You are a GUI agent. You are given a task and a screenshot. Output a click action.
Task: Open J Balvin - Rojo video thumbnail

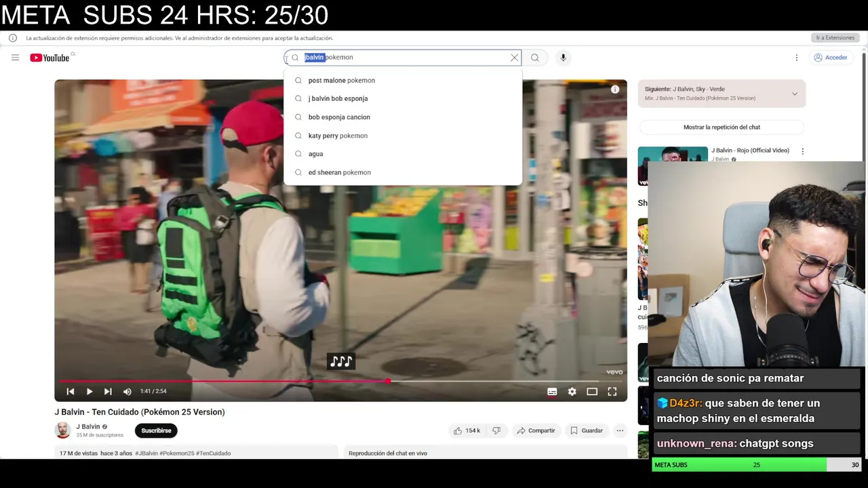(x=672, y=165)
